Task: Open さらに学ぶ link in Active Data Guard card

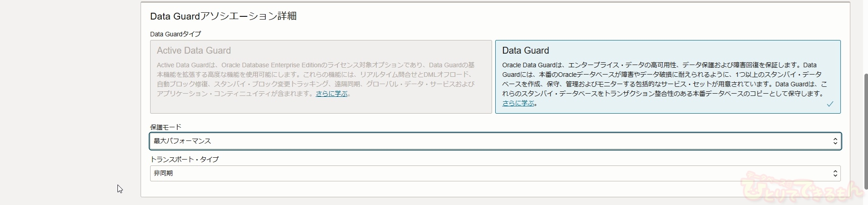Action: click(332, 94)
